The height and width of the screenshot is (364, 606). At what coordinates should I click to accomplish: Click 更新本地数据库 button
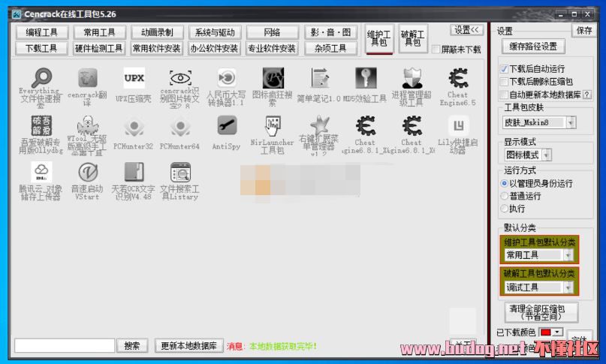[189, 345]
